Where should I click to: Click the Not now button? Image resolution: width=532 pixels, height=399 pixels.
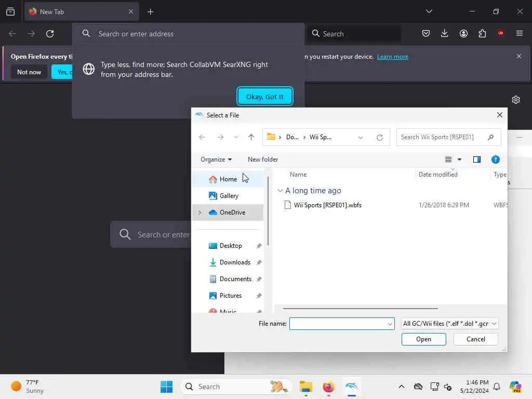[x=29, y=72]
